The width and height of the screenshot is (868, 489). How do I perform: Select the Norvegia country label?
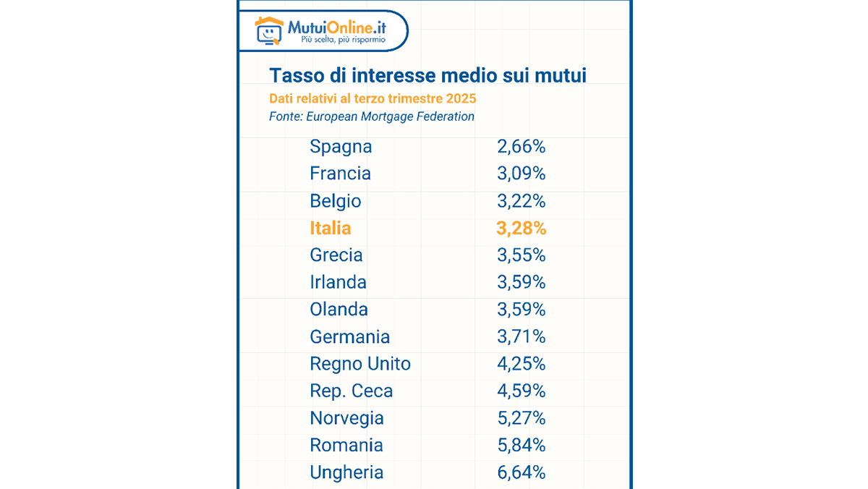tap(346, 418)
